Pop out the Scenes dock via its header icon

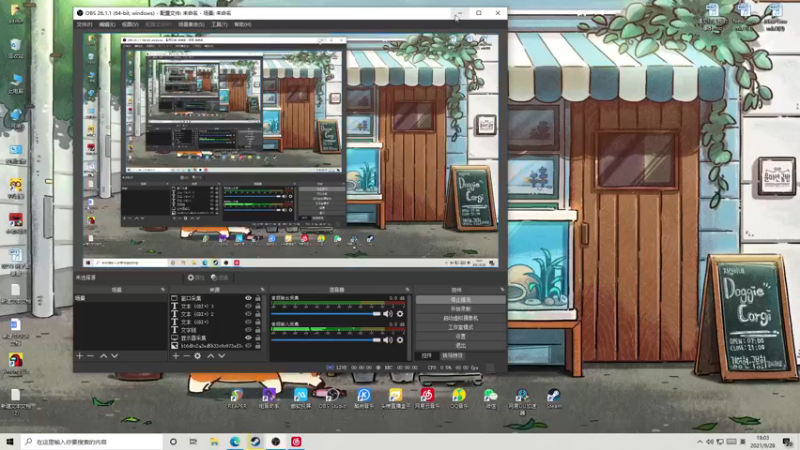163,290
